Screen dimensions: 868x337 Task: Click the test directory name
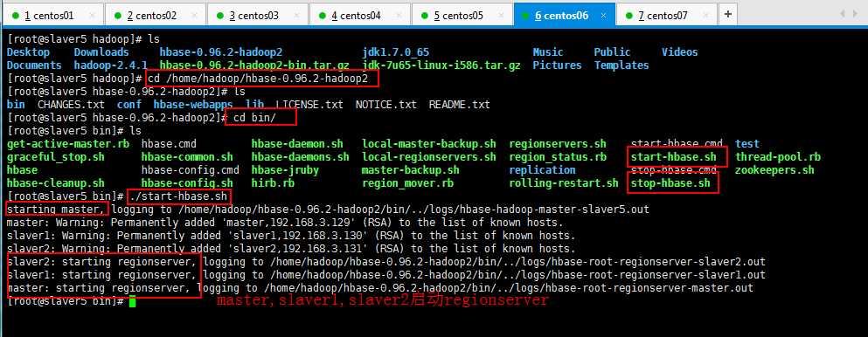point(747,144)
